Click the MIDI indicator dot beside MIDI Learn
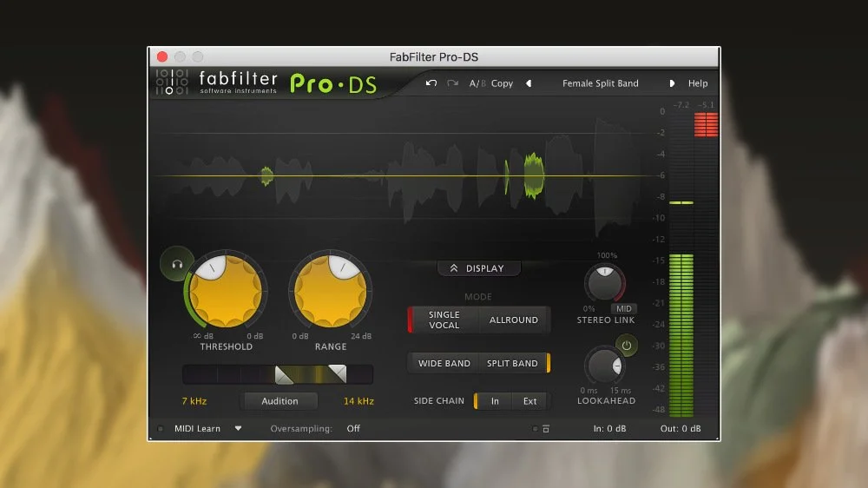The height and width of the screenshot is (488, 868). point(161,429)
